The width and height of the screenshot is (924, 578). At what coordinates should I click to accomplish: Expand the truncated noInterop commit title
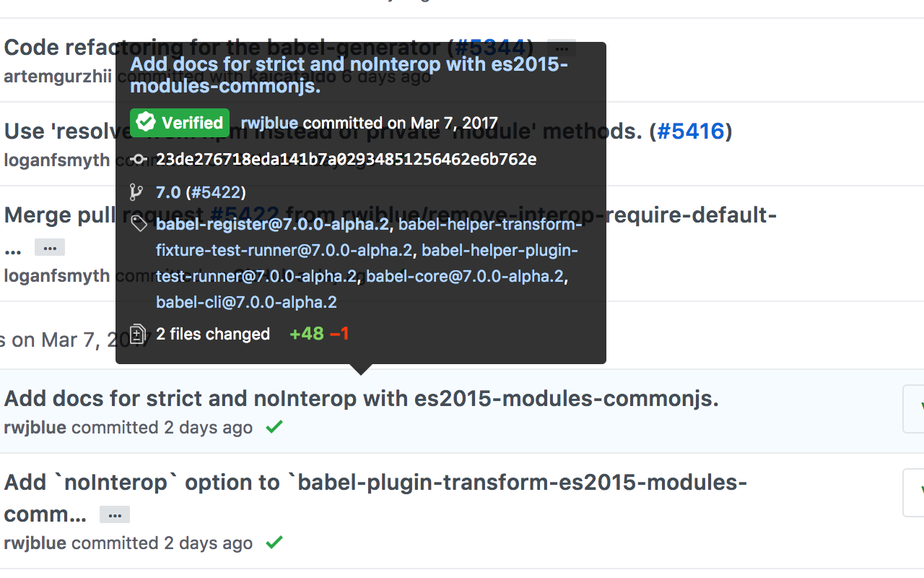[x=114, y=514]
